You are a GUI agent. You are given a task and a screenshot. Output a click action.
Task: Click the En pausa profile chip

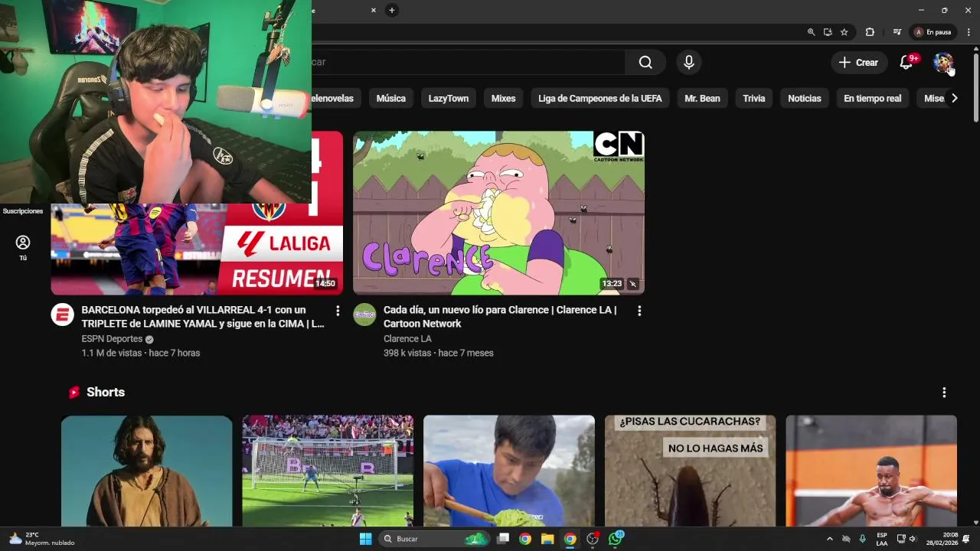pyautogui.click(x=933, y=32)
